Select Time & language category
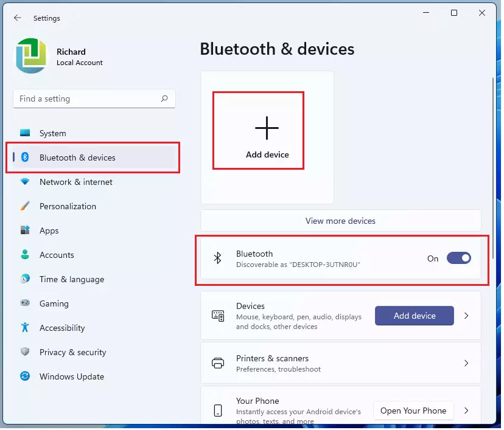The image size is (504, 430). point(94,280)
